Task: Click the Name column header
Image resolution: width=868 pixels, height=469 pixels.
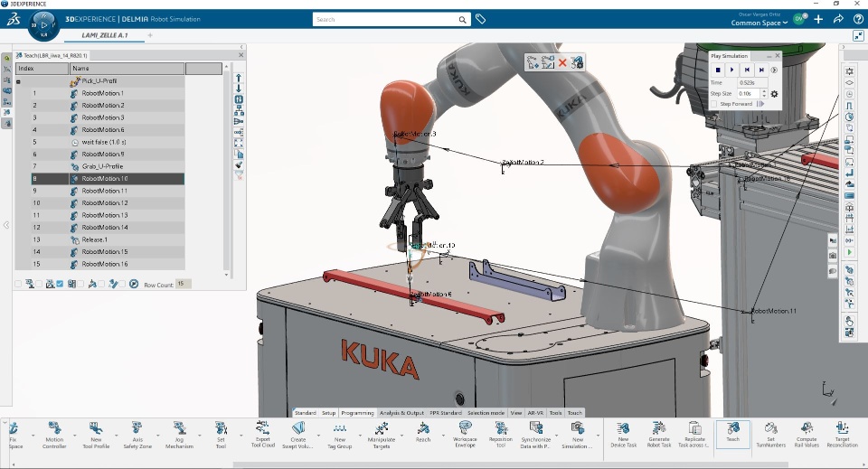Action: pyautogui.click(x=127, y=69)
